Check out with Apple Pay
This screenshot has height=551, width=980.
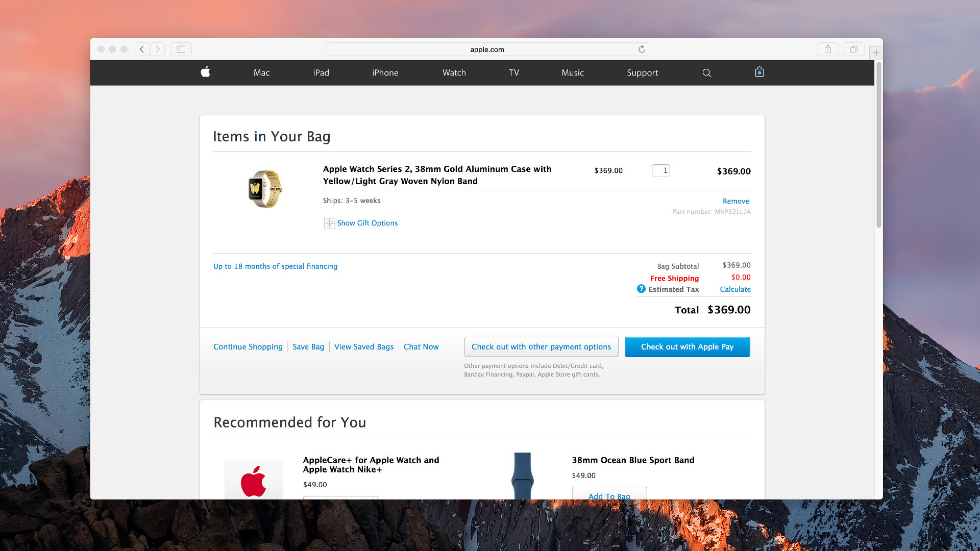(687, 346)
